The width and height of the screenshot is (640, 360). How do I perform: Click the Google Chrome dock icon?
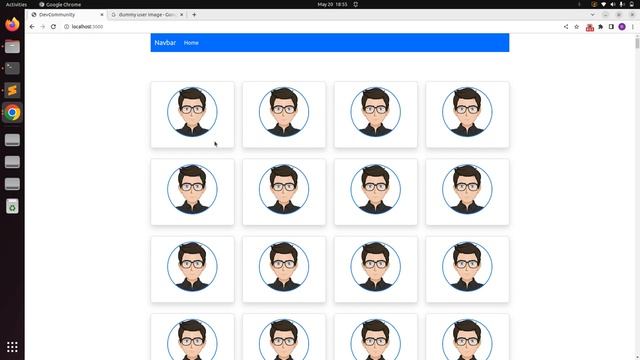point(12,112)
